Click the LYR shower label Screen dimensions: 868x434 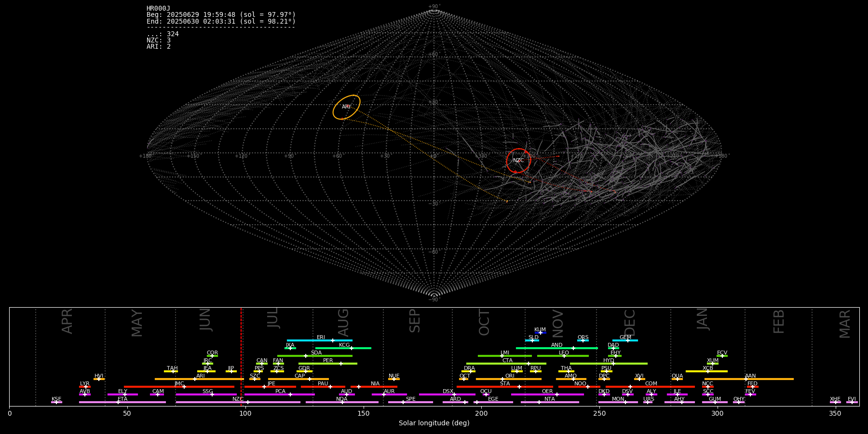[85, 383]
